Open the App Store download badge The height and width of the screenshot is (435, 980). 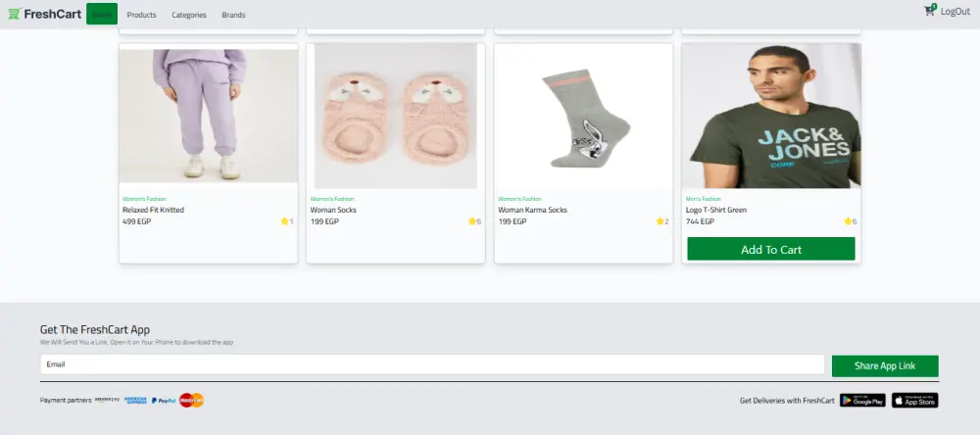pyautogui.click(x=915, y=401)
